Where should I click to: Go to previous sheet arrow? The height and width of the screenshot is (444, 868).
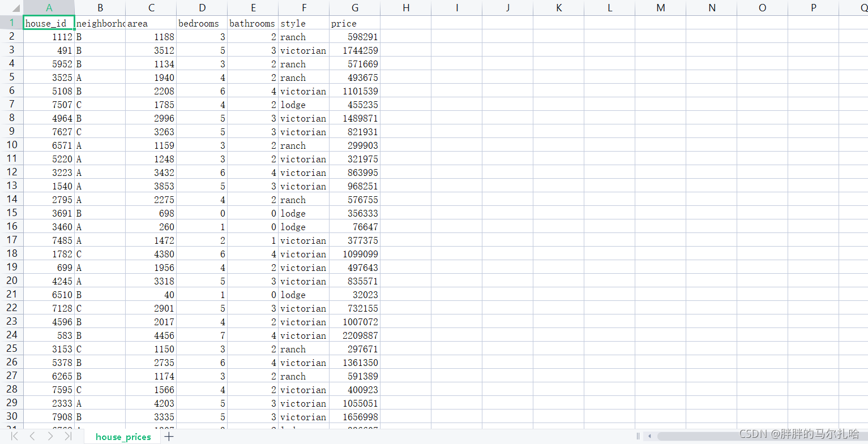pos(32,436)
